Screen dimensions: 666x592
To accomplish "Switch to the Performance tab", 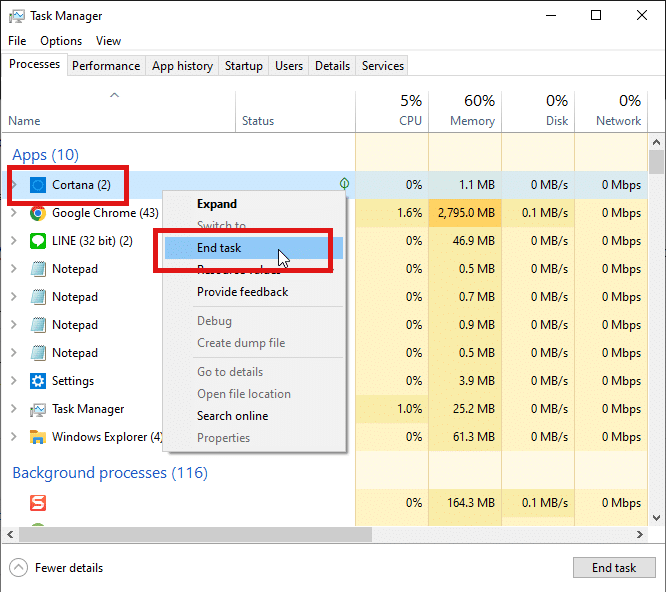I will 106,66.
